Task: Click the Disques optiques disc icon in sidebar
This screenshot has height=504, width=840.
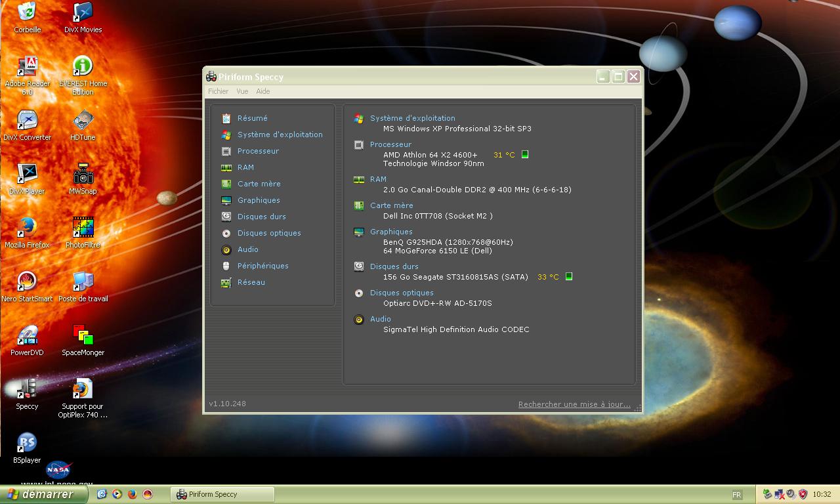Action: click(x=226, y=234)
